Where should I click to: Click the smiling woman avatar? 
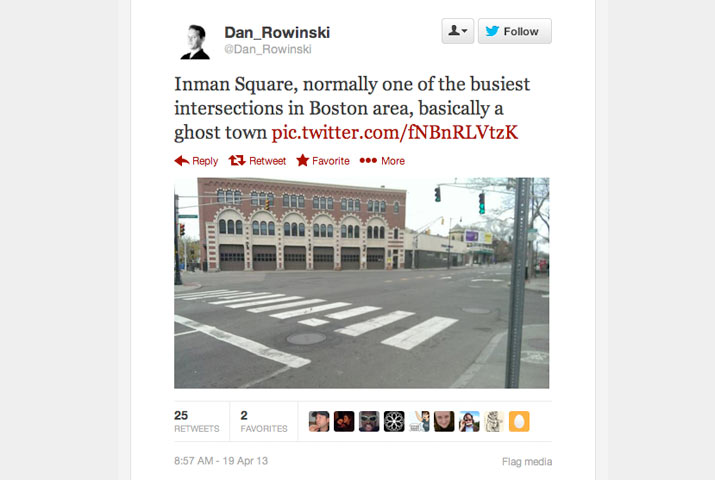pyautogui.click(x=444, y=421)
